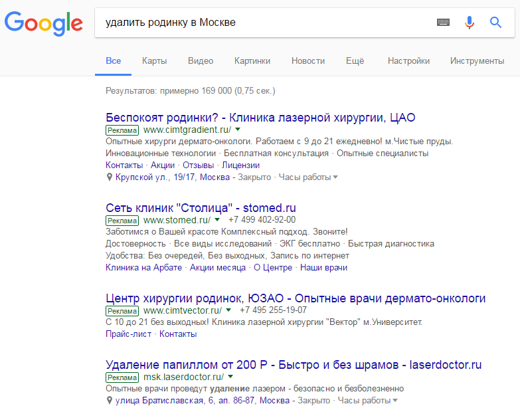
Task: Click Реклама badge of cimtvector.ru ad
Action: (122, 311)
